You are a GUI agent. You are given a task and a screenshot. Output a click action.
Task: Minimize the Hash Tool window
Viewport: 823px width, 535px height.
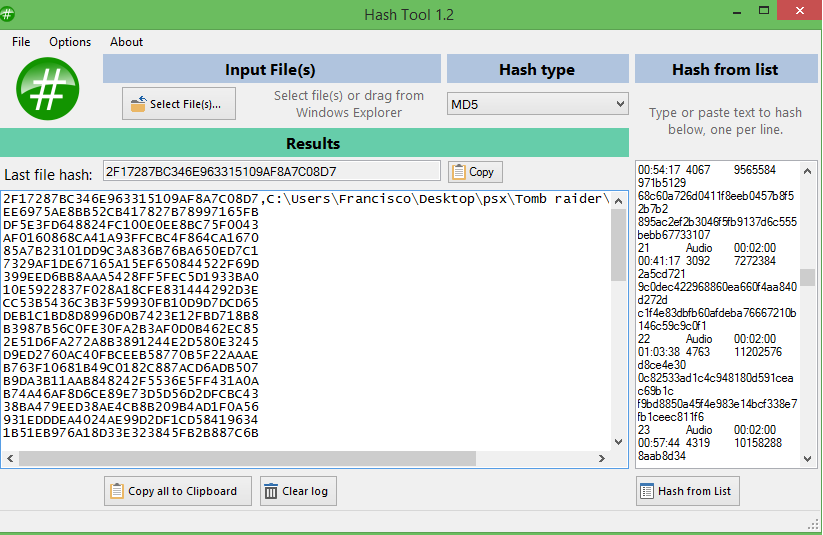click(x=737, y=11)
